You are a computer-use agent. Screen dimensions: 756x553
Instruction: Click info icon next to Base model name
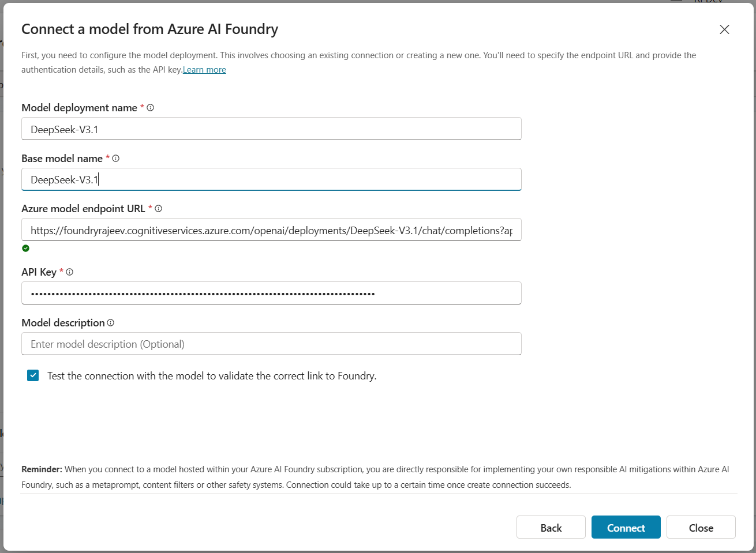[x=116, y=159]
